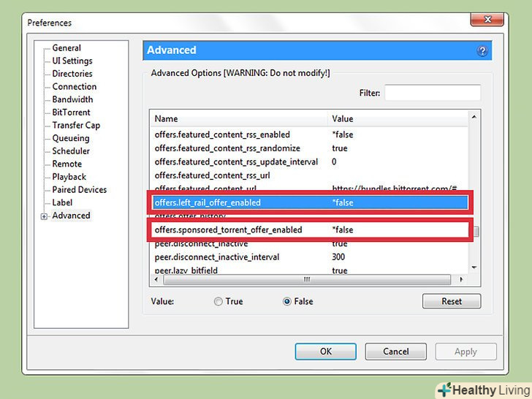Close the Preferences dialog window

(487, 19)
